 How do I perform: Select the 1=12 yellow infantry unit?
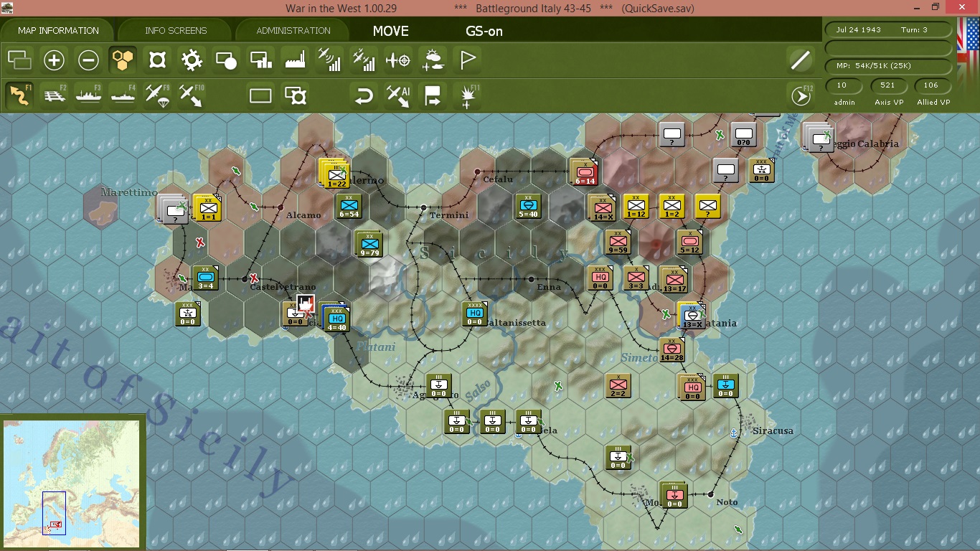pos(636,207)
